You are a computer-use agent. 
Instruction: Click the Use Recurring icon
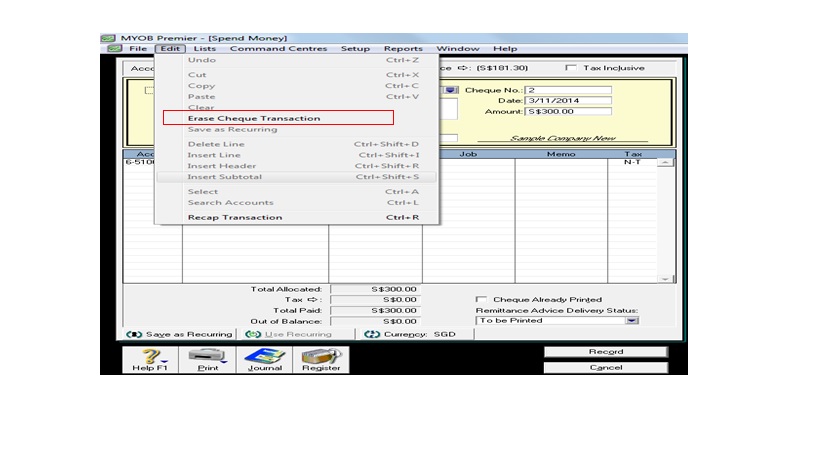(253, 334)
